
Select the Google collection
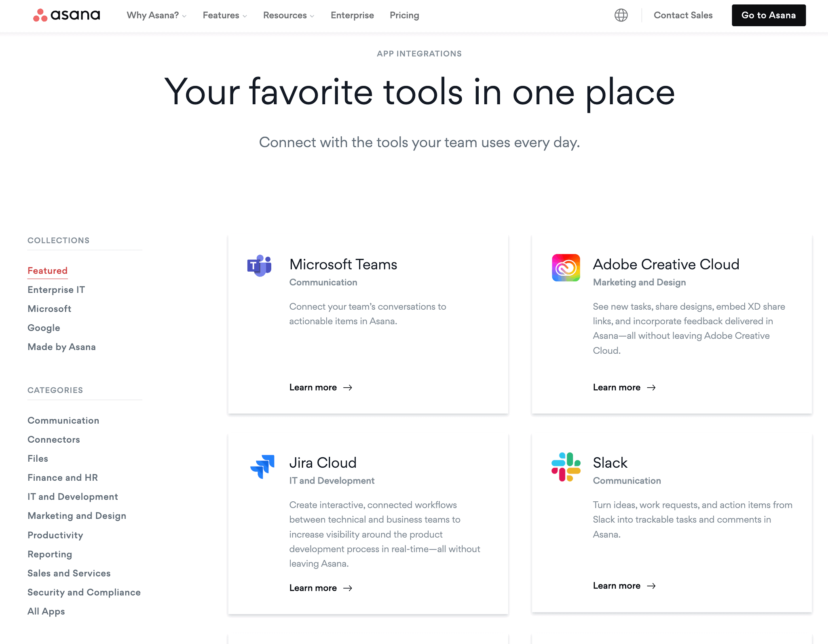[44, 328]
